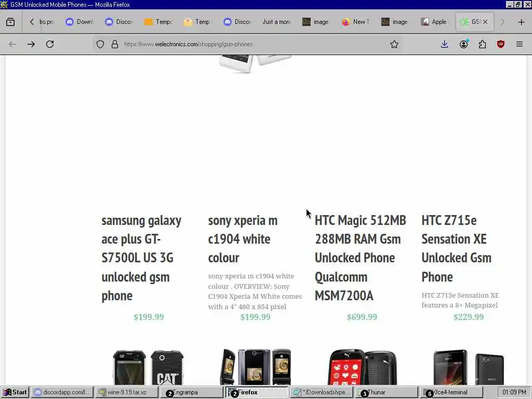Open sony xperia m c1904 white product link
This screenshot has width=532, height=399.
coord(243,239)
